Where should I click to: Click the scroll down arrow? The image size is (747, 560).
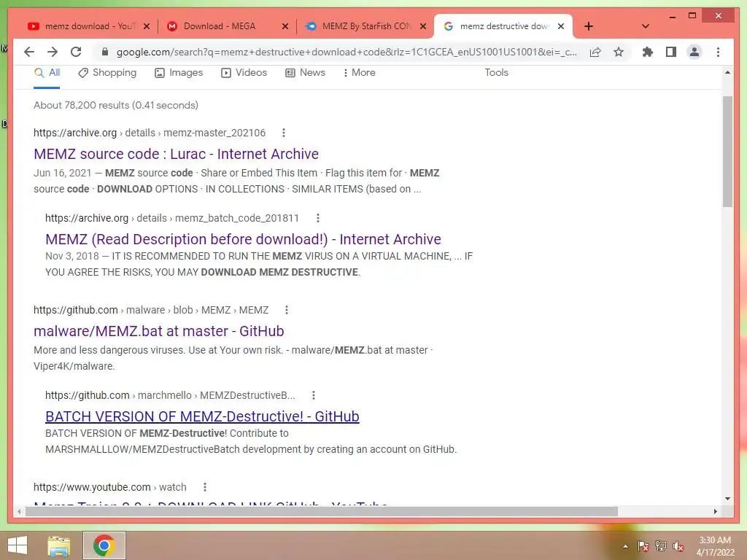pos(727,499)
